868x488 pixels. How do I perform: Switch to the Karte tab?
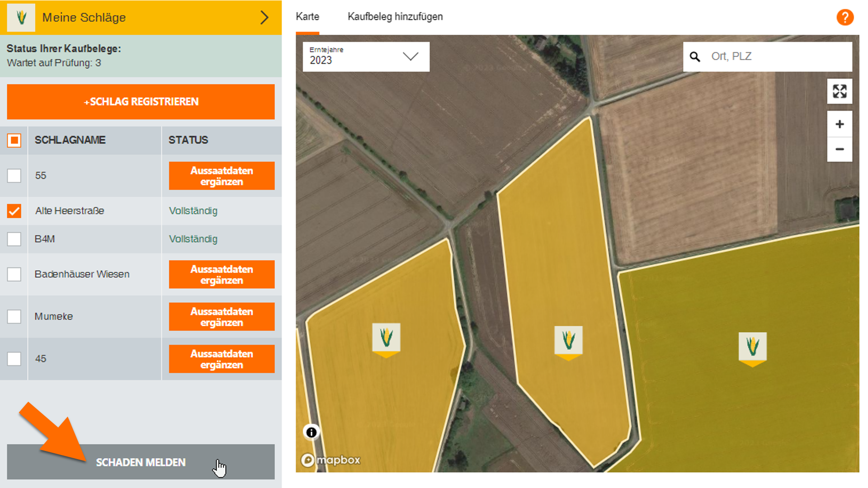coord(307,17)
